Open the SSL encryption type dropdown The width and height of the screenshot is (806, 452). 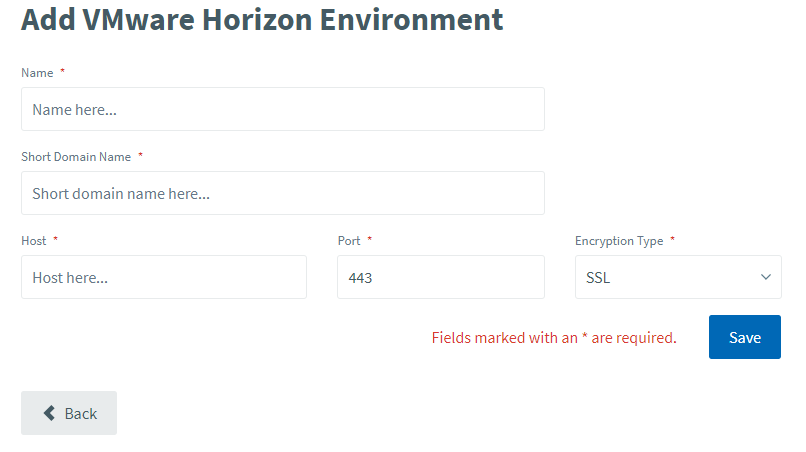[x=678, y=277]
